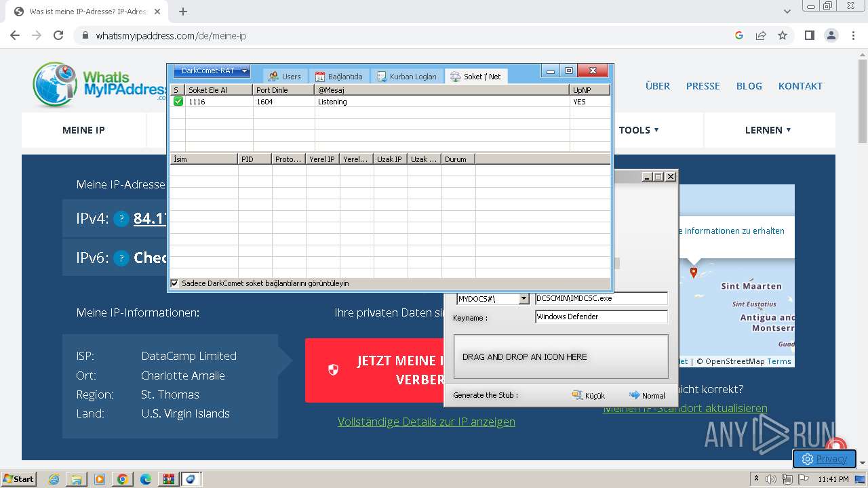This screenshot has height=488, width=868.
Task: Click the Yerel IP column header
Action: (323, 159)
